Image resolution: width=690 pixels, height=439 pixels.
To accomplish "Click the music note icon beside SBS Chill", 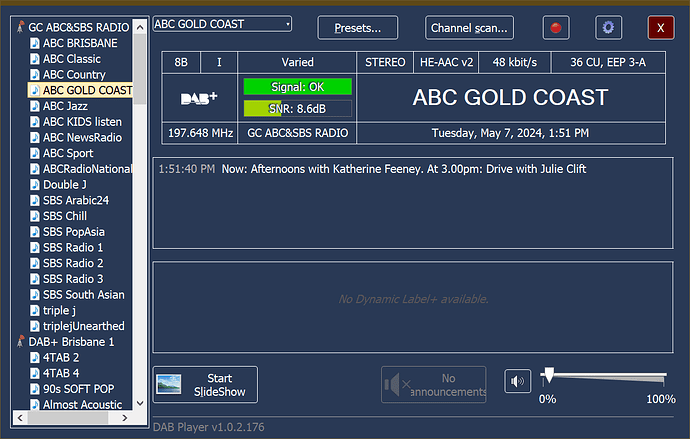I will (34, 216).
